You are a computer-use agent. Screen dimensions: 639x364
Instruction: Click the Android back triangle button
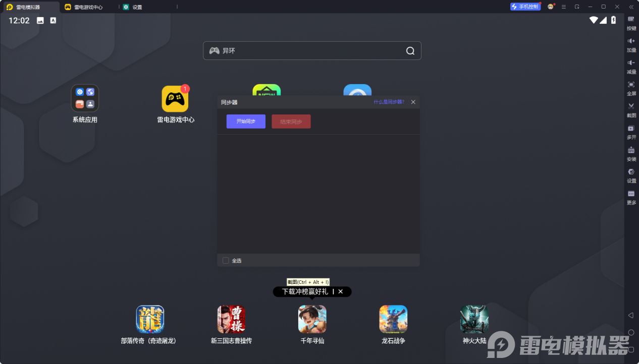click(630, 315)
